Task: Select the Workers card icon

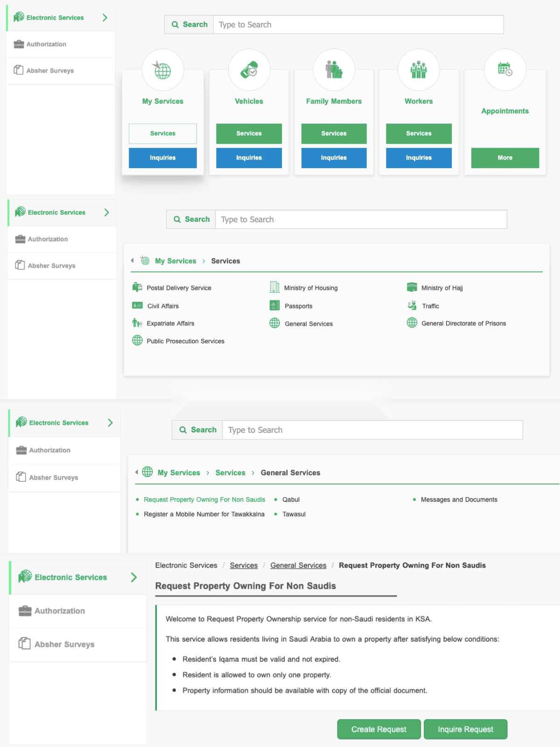Action: coord(419,70)
